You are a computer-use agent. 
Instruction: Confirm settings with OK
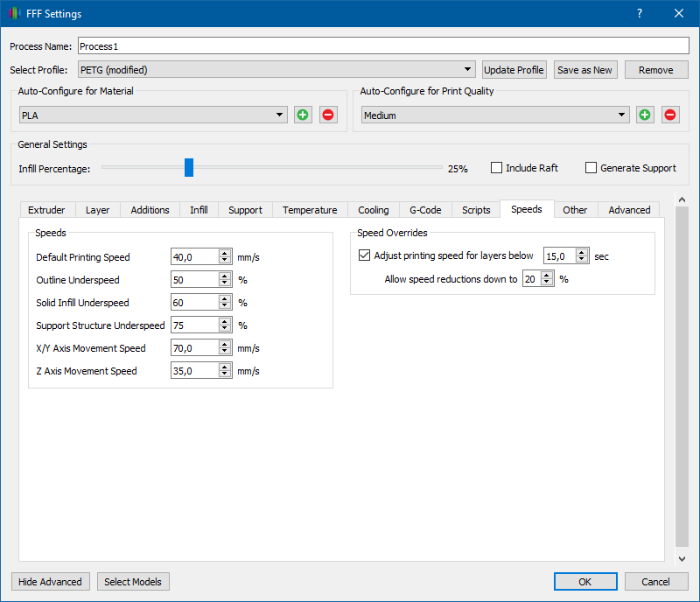coord(585,582)
